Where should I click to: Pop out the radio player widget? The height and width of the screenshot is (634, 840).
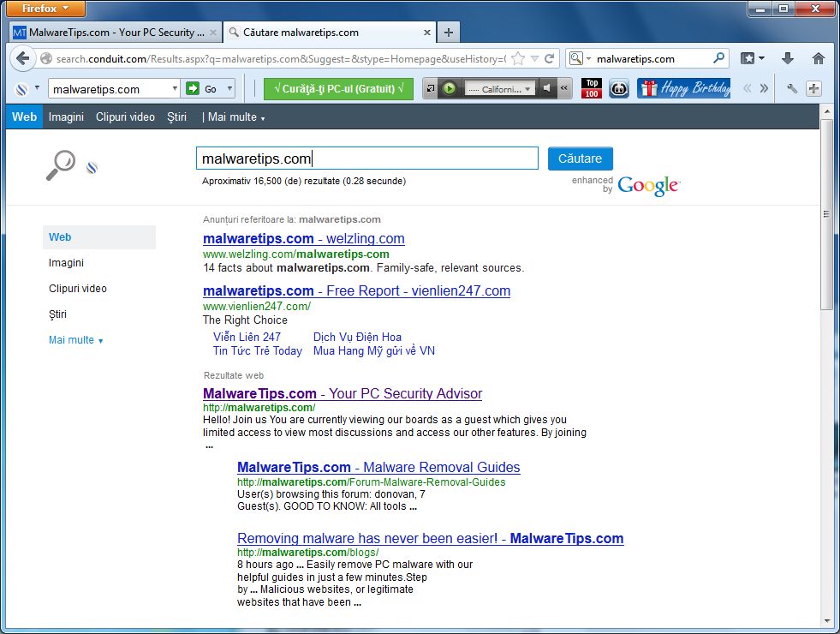pyautogui.click(x=430, y=89)
